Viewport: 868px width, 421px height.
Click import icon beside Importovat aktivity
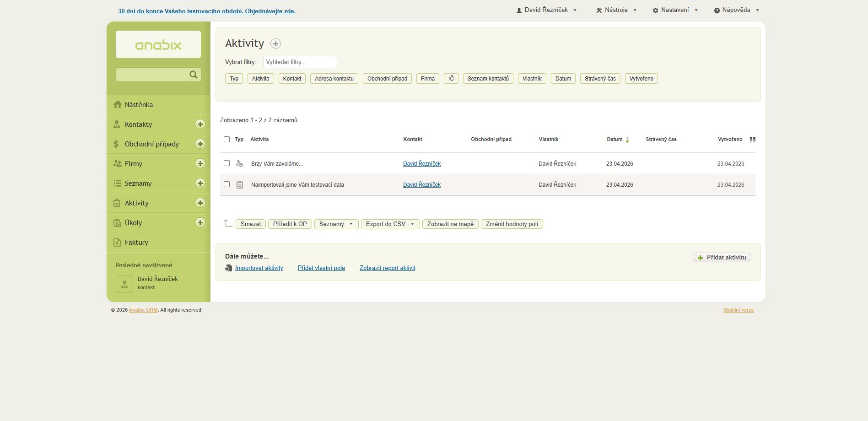pos(229,268)
